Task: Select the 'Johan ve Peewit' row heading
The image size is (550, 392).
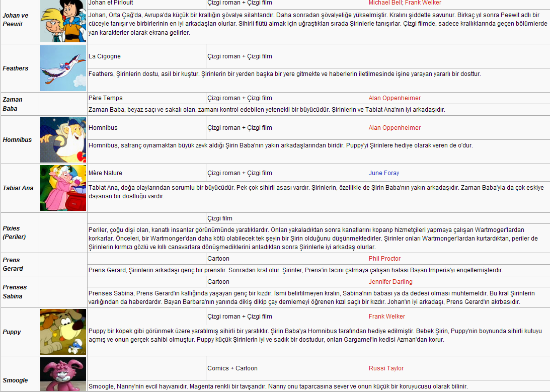Action: point(16,20)
